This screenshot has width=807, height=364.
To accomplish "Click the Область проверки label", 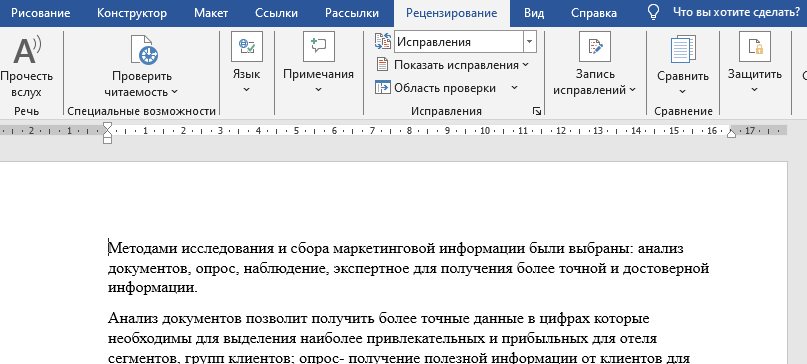I will 445,88.
